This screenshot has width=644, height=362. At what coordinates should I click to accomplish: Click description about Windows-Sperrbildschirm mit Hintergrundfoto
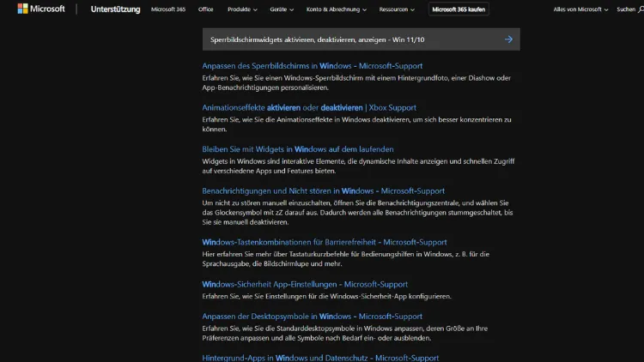point(356,82)
